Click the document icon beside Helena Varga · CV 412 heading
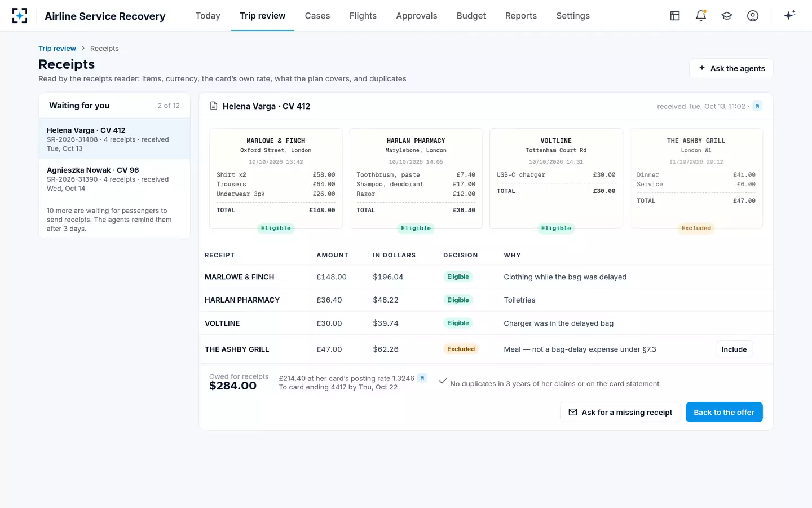The image size is (812, 508). [214, 106]
